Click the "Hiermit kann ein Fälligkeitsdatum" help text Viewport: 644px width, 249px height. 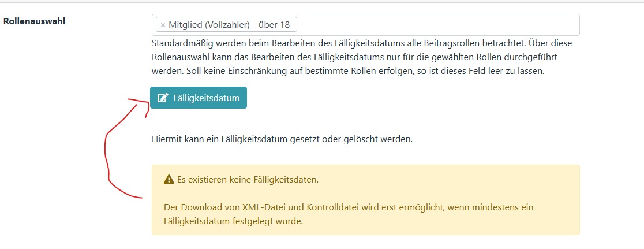282,139
